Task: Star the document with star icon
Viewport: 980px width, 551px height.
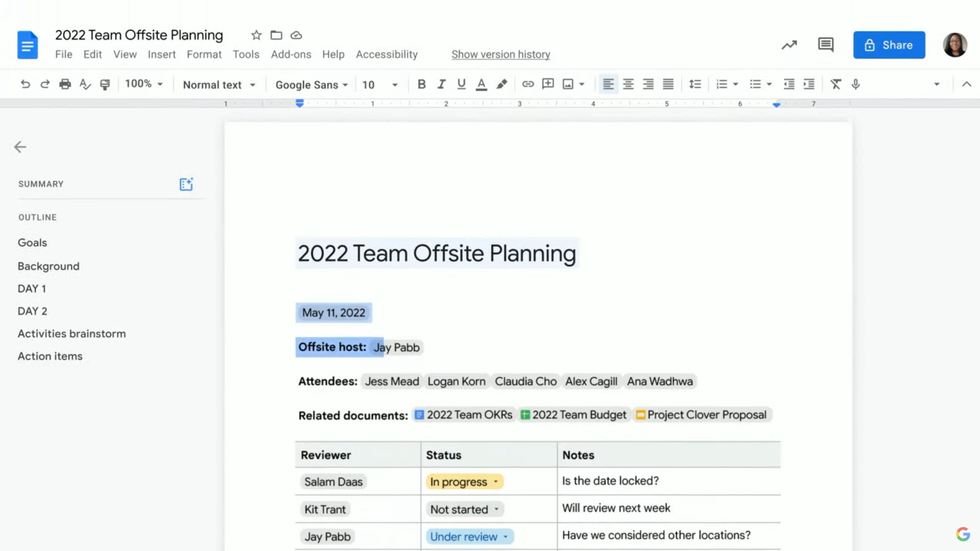Action: tap(256, 35)
